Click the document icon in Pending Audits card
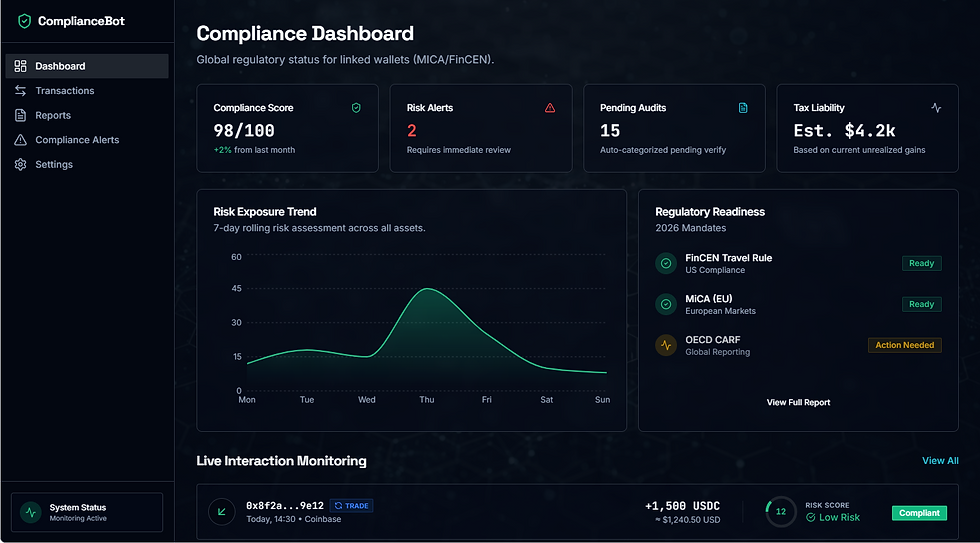Image resolution: width=980 pixels, height=543 pixels. click(743, 108)
